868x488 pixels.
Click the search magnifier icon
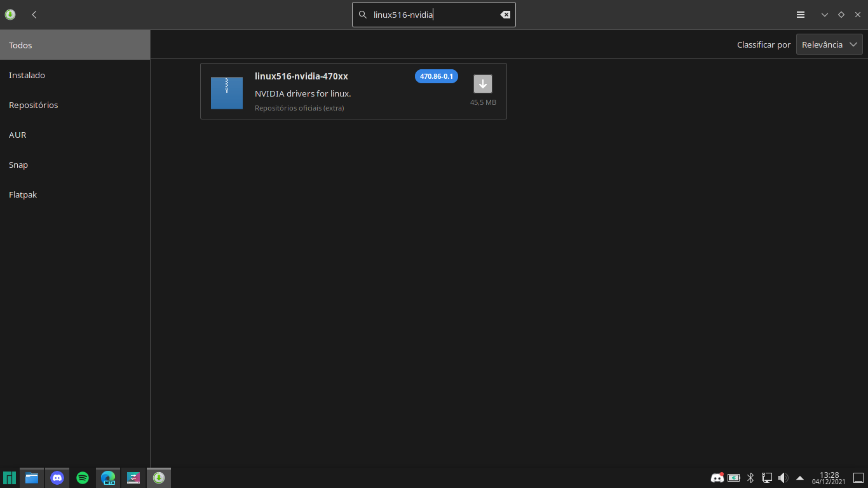click(x=363, y=15)
